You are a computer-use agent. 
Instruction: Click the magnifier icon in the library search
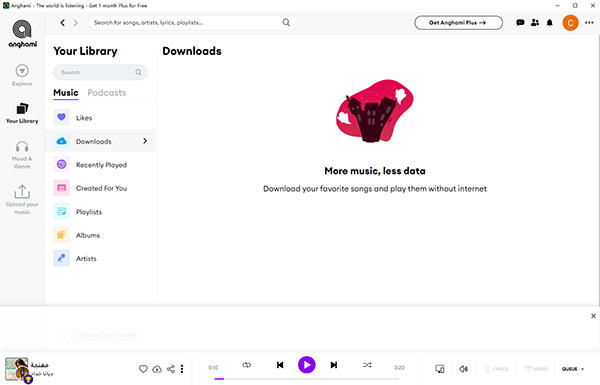[138, 72]
